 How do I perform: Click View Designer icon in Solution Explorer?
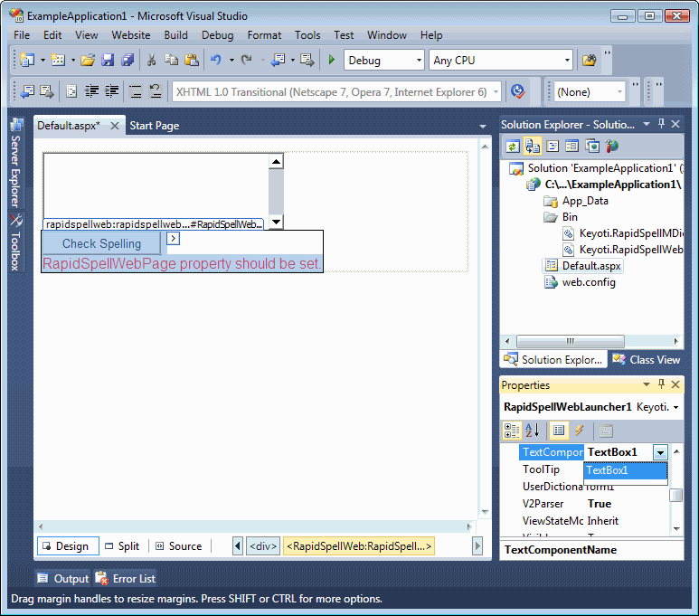[x=571, y=147]
